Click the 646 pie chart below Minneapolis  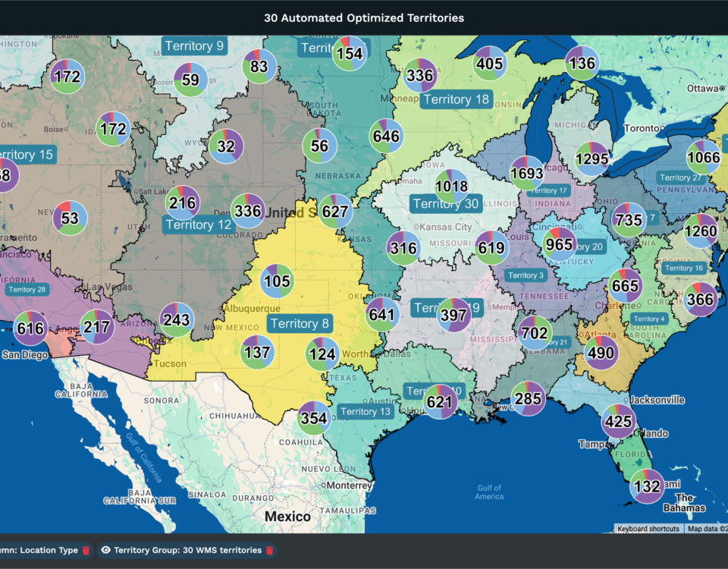(x=385, y=137)
